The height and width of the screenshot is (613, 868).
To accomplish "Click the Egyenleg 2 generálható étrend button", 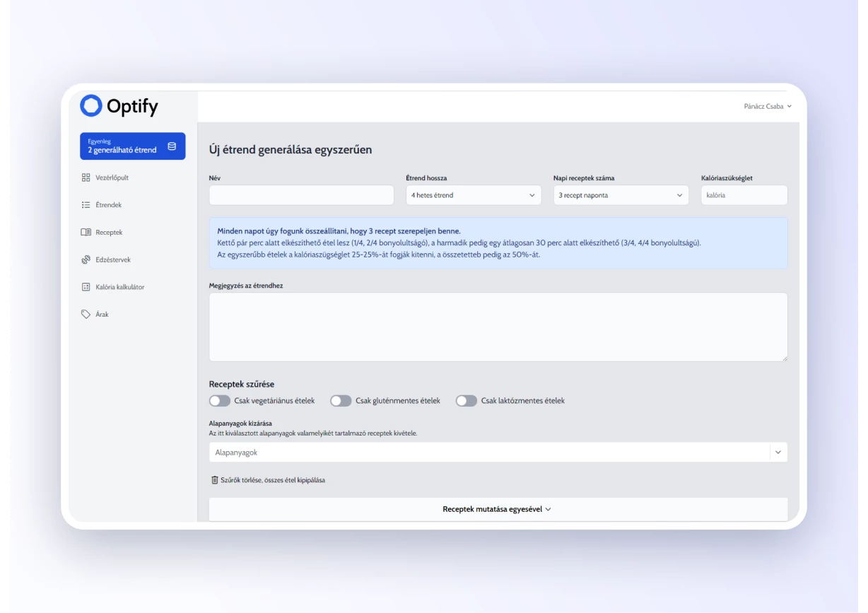I will pyautogui.click(x=133, y=146).
